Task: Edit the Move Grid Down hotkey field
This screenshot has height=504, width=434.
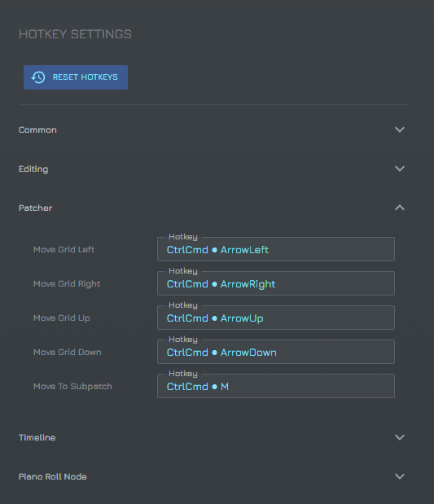Action: click(x=276, y=352)
